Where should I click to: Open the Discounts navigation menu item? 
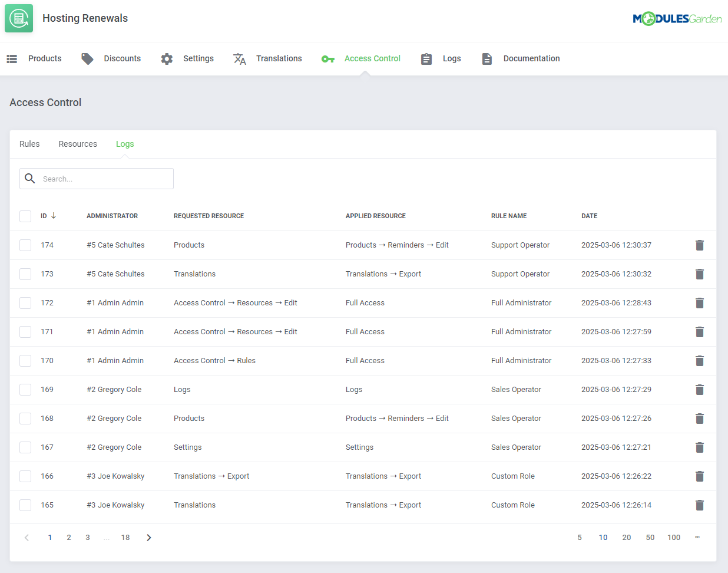123,58
